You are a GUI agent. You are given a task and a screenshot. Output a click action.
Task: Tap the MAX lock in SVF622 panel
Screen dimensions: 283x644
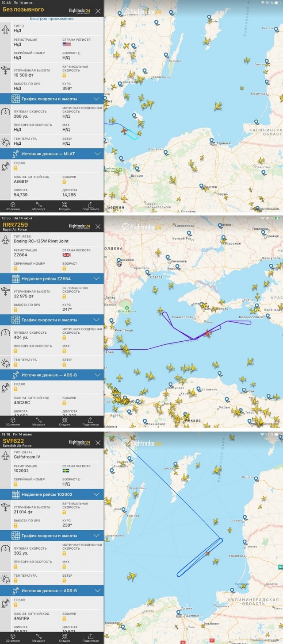pos(65,567)
